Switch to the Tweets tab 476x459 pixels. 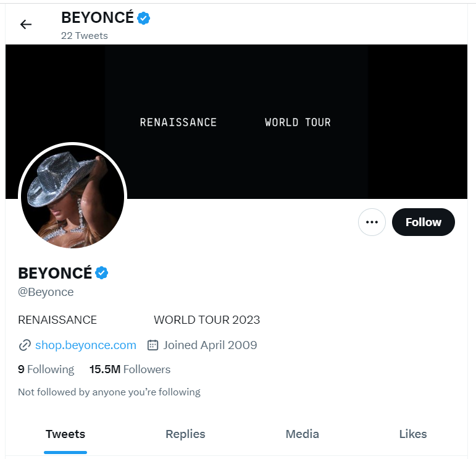(x=65, y=434)
